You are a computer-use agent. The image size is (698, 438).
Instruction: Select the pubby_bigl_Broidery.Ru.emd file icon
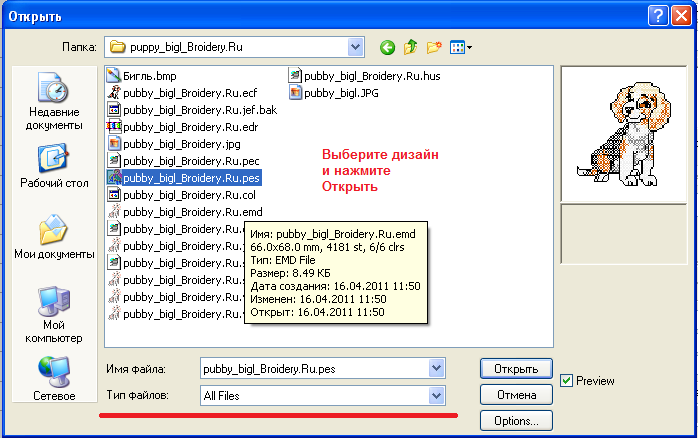114,211
